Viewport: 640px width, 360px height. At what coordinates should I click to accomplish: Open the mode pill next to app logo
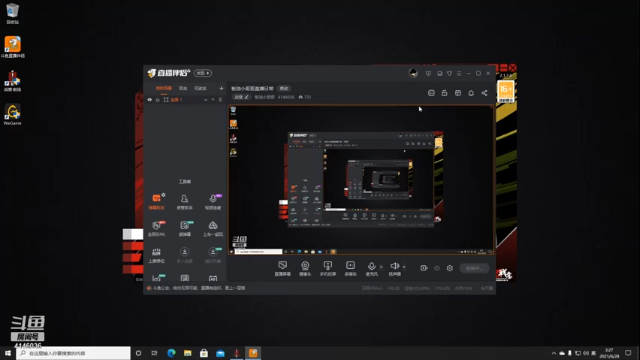203,73
